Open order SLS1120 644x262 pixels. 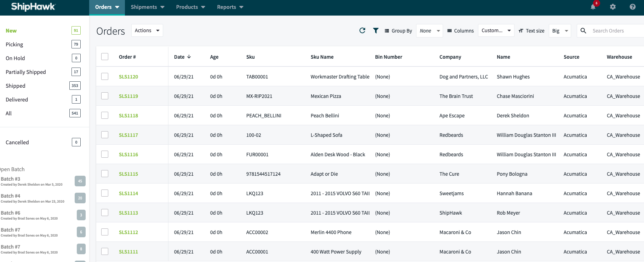[x=128, y=77]
